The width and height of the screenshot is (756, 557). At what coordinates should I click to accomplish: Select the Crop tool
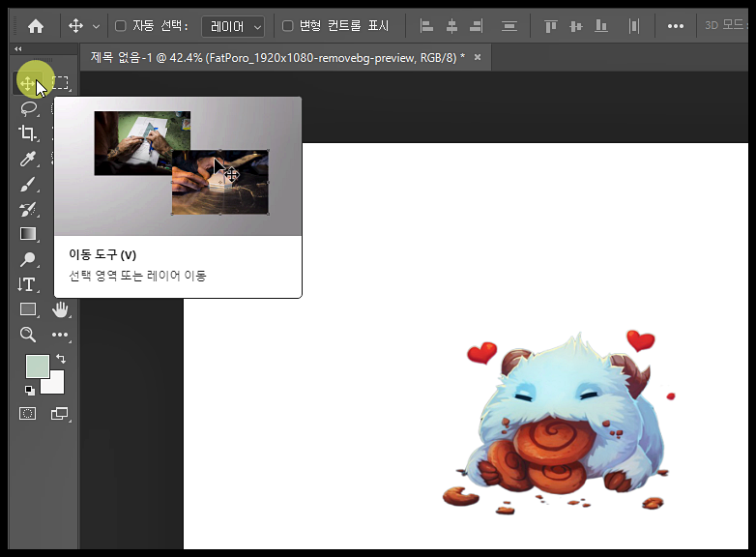pos(28,133)
